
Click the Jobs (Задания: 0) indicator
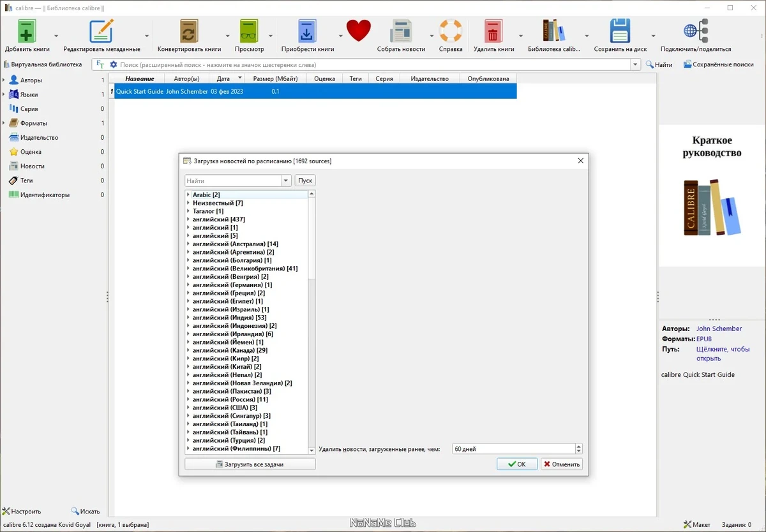pos(735,524)
